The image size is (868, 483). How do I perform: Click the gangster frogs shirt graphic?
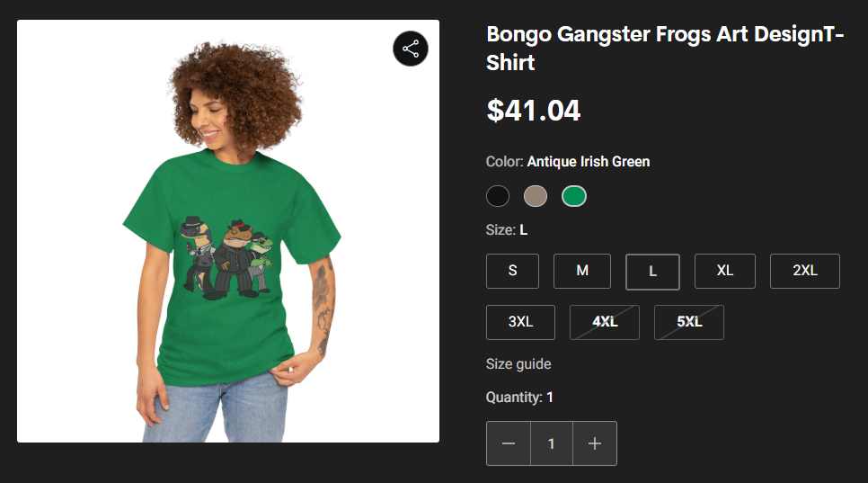(227, 257)
